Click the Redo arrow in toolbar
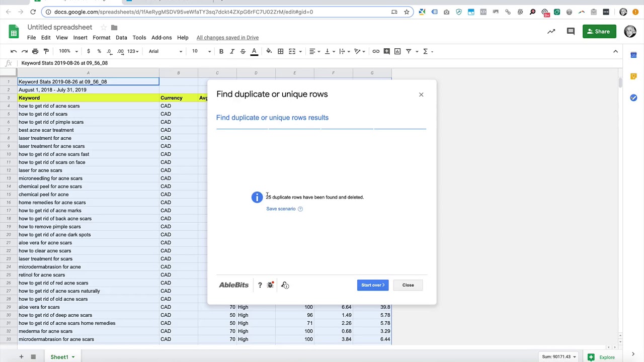The height and width of the screenshot is (362, 644). (24, 51)
